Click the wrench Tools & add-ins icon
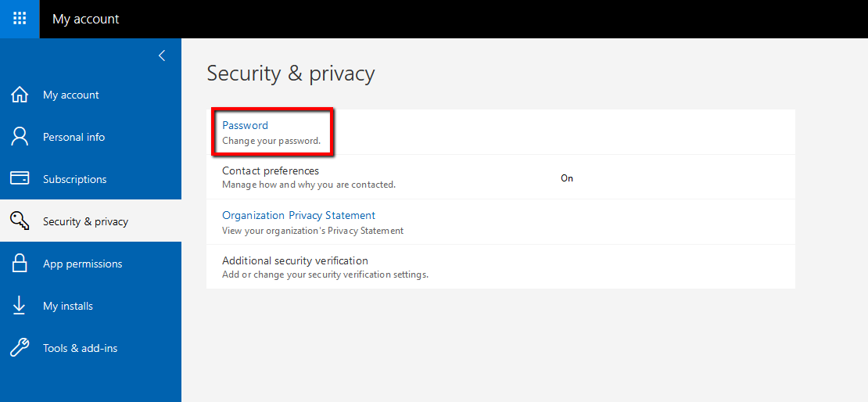The image size is (868, 402). pos(20,348)
